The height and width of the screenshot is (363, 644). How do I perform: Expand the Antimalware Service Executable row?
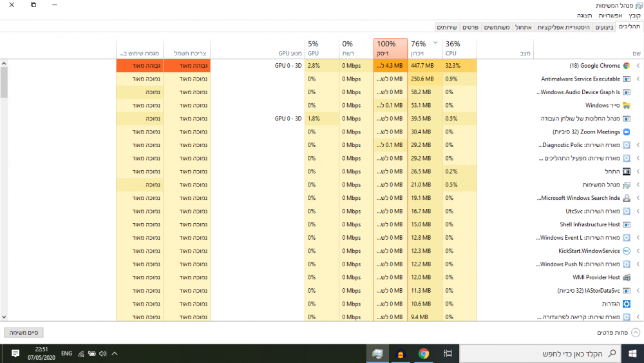638,79
